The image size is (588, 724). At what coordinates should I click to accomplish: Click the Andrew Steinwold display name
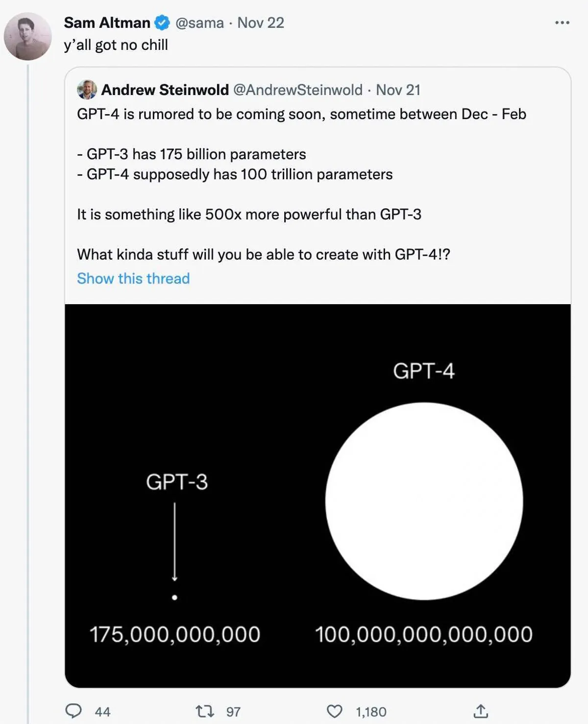click(165, 90)
